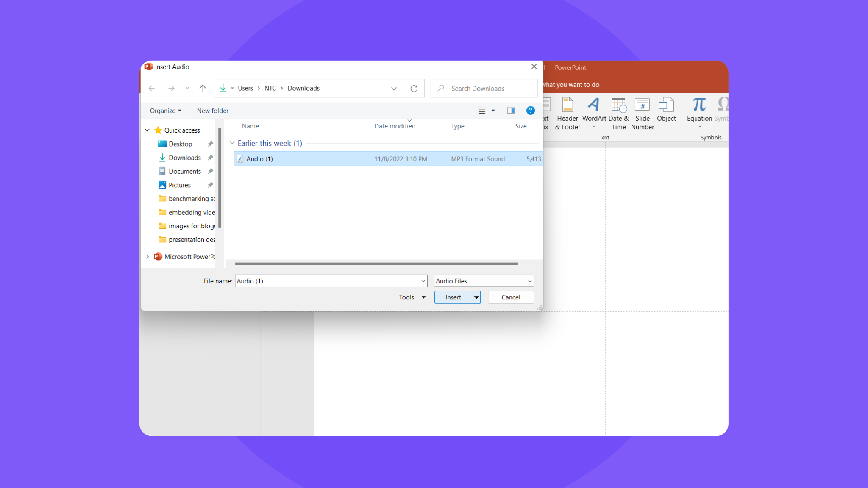This screenshot has width=868, height=488.
Task: Select the Audio (1) MP3 file
Action: point(259,159)
